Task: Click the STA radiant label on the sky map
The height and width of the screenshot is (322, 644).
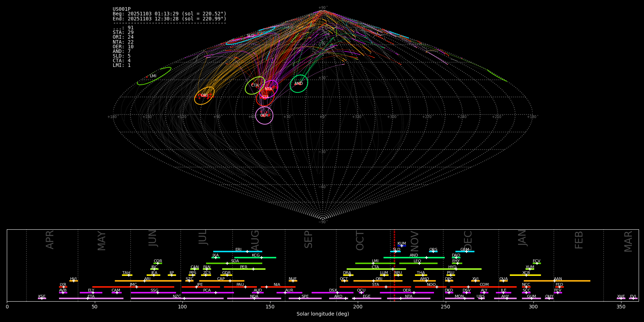Action: coord(265,97)
